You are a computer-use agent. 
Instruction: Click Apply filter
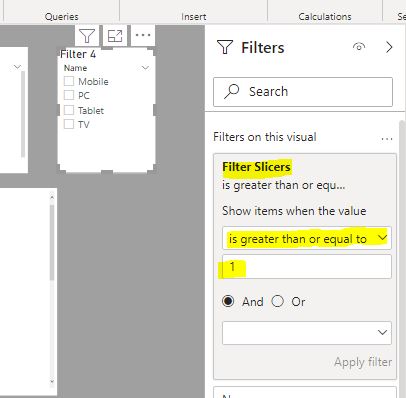click(363, 362)
